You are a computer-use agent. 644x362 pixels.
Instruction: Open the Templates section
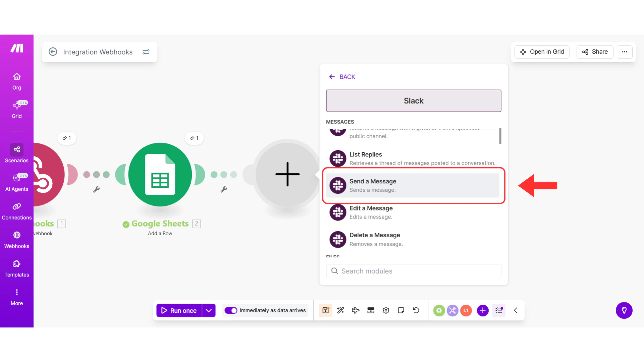tap(16, 264)
